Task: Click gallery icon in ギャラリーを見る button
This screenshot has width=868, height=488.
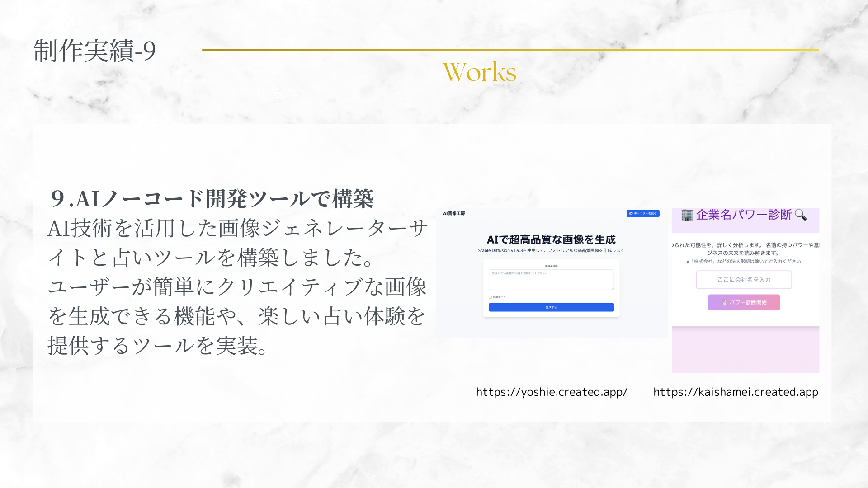Action: (631, 213)
